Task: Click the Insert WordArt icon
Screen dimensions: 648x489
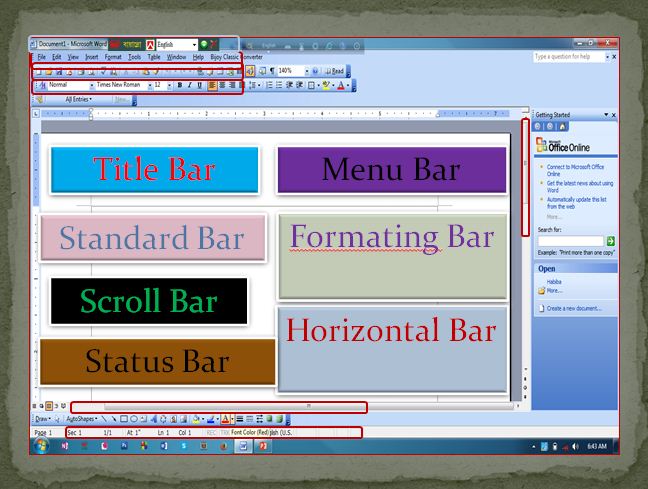Action: 153,419
